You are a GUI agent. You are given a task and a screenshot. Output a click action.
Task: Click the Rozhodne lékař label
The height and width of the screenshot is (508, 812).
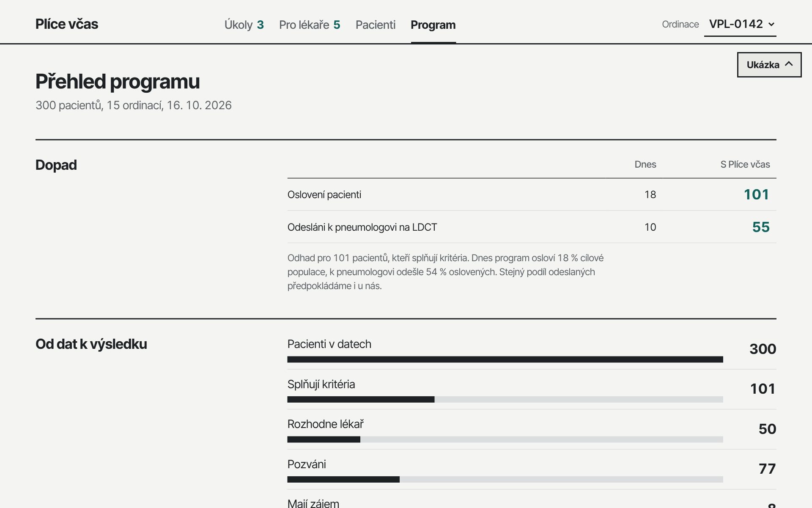click(x=326, y=424)
